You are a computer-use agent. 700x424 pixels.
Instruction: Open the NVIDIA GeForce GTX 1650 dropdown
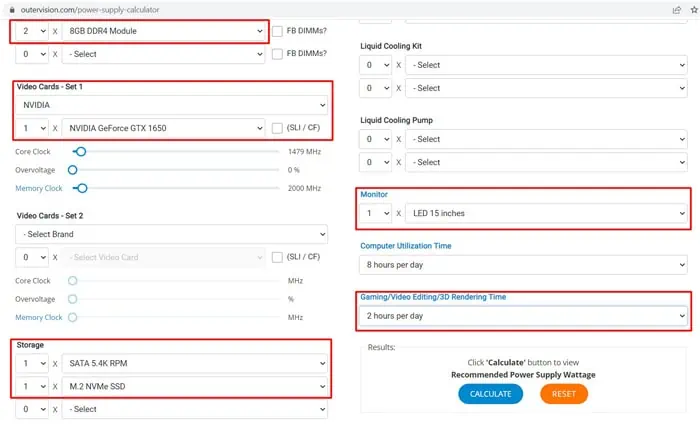pyautogui.click(x=163, y=129)
